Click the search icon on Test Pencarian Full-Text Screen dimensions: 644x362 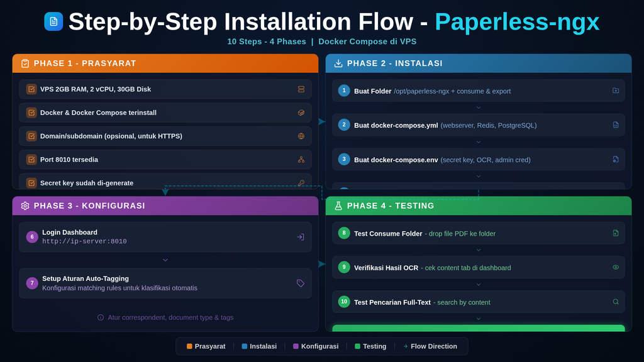pyautogui.click(x=615, y=302)
